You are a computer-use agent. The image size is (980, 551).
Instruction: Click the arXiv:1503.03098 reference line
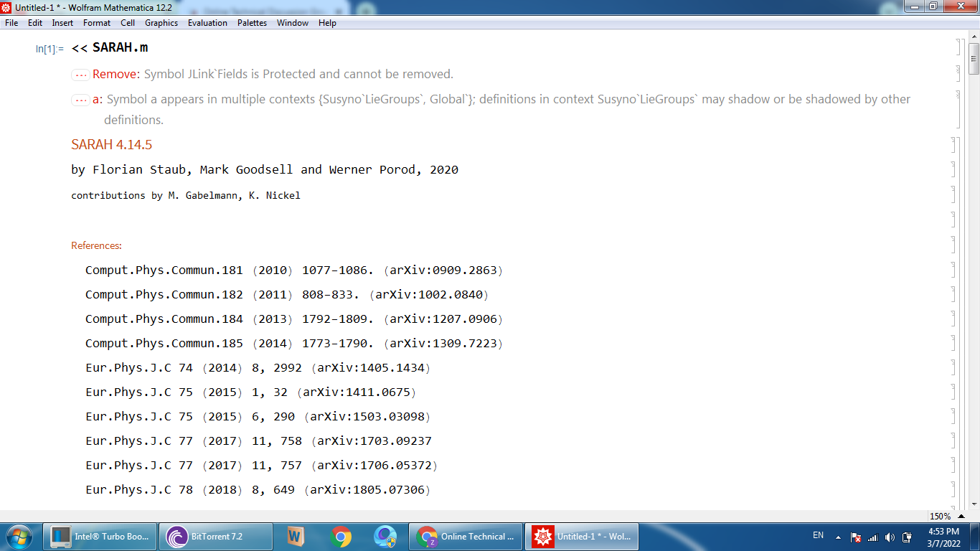pyautogui.click(x=258, y=417)
